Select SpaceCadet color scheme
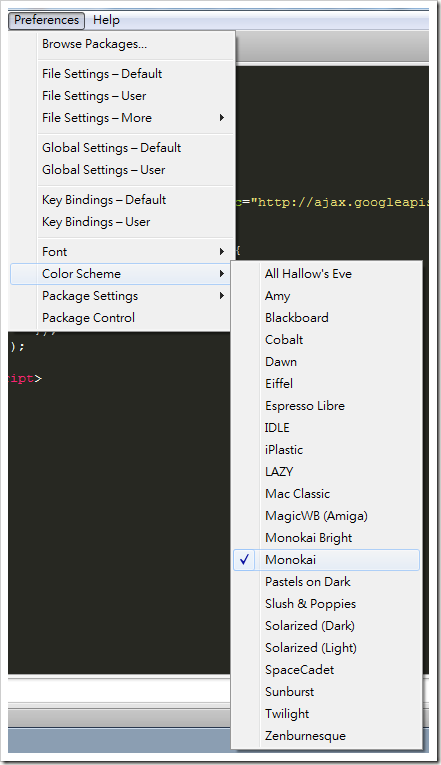The width and height of the screenshot is (441, 765). point(326,670)
